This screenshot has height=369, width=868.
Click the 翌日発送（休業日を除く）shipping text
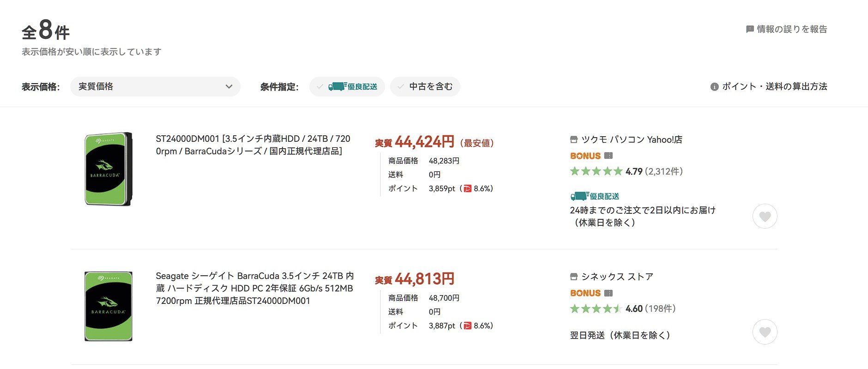620,335
